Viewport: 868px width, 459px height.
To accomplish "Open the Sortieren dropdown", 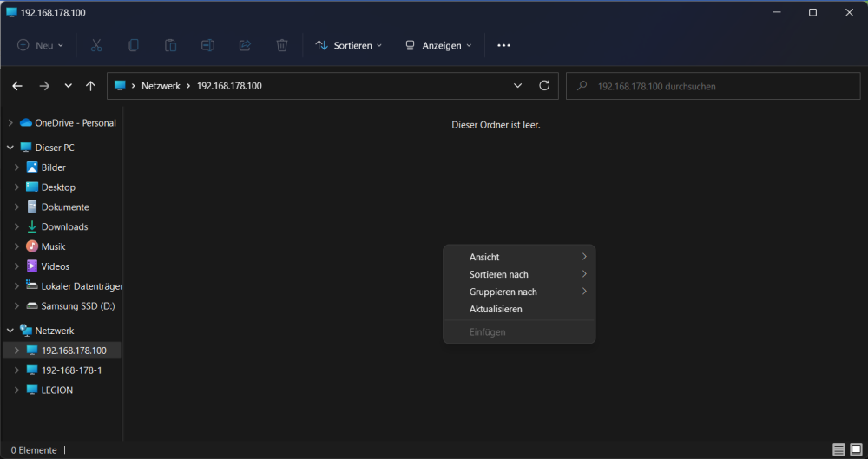I will [349, 45].
